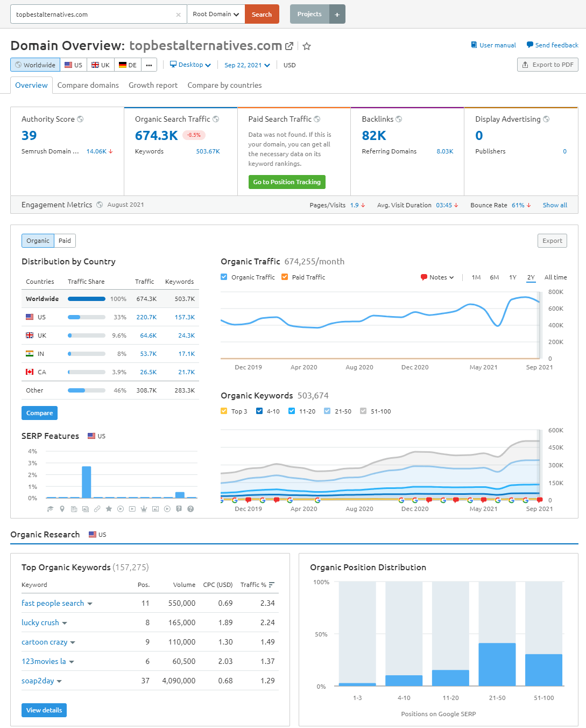Click the Authority Score info icon
586x728 pixels.
(80, 119)
